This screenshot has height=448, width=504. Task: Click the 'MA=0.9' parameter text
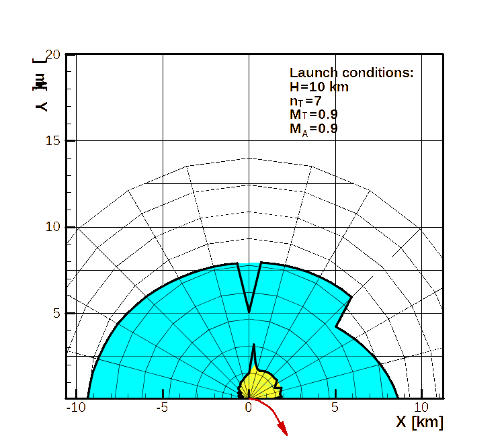(314, 129)
